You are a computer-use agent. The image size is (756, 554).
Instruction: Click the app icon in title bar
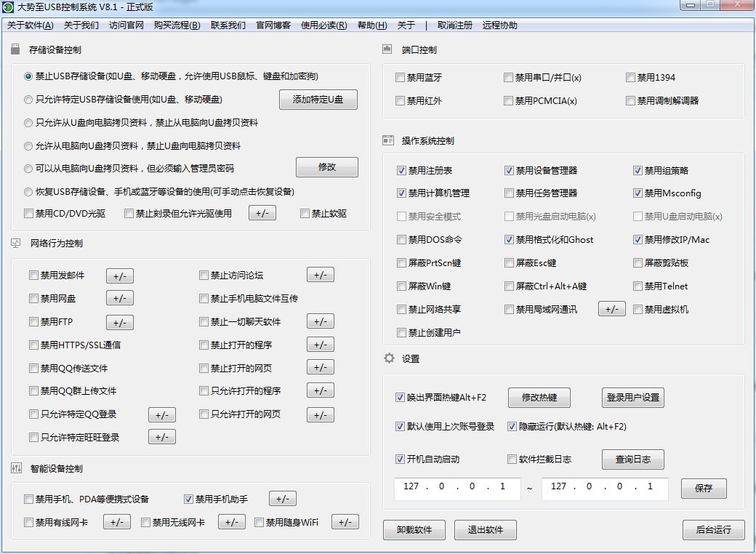[x=8, y=8]
